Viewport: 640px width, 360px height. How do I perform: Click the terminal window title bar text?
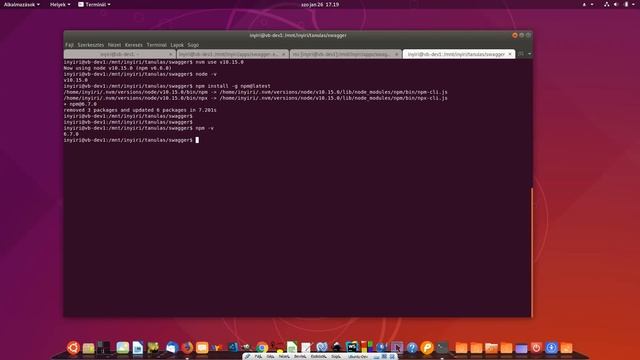298,36
